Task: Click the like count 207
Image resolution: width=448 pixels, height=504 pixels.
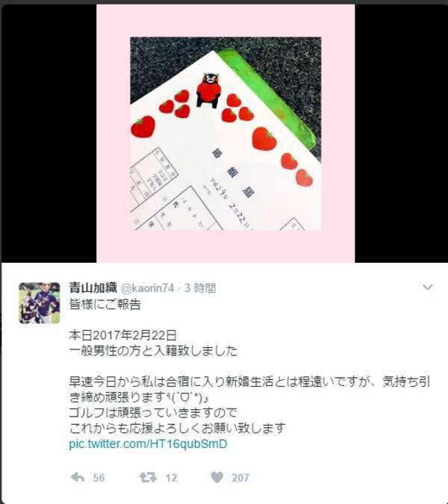Action: (240, 478)
